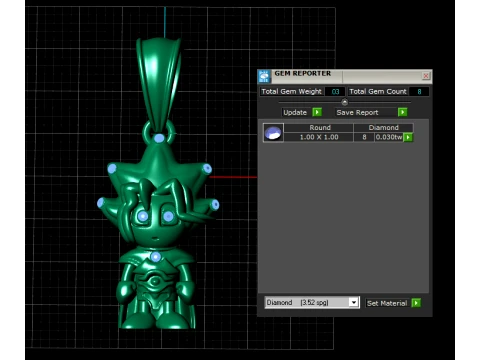Viewport: 480px width, 360px height.
Task: Click the green arrow beside 0.030tw
Action: tap(408, 137)
